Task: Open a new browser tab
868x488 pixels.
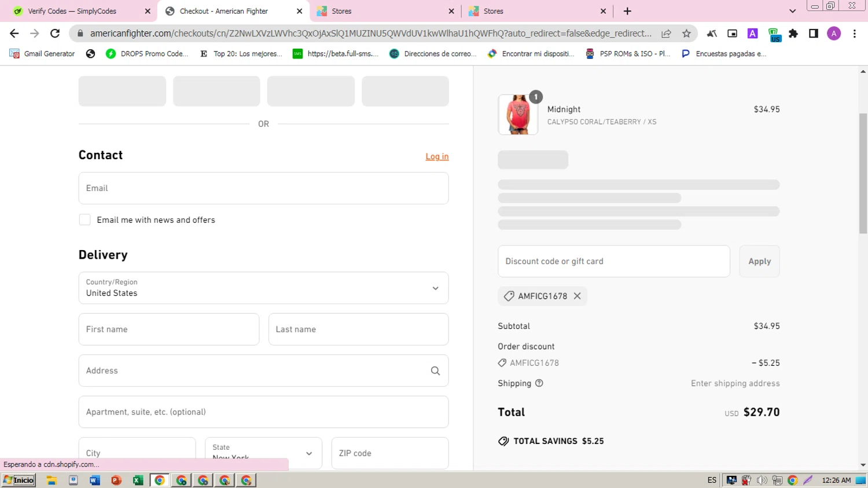Action: tap(627, 11)
